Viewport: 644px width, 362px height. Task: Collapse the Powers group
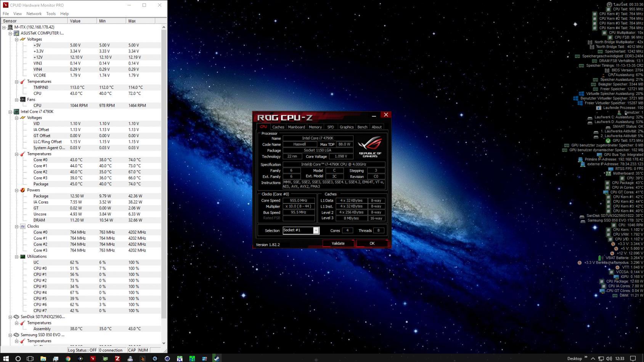point(17,190)
